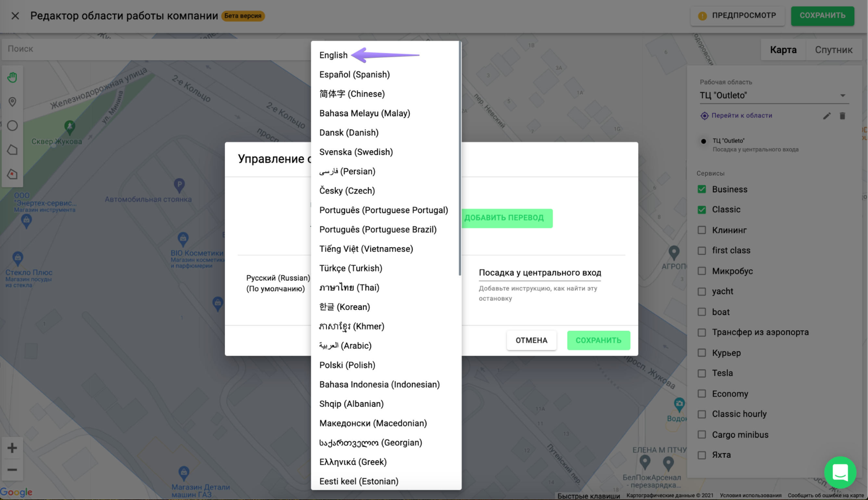Image resolution: width=868 pixels, height=500 pixels.
Task: Select Polski (Polish) in the list
Action: pos(347,365)
